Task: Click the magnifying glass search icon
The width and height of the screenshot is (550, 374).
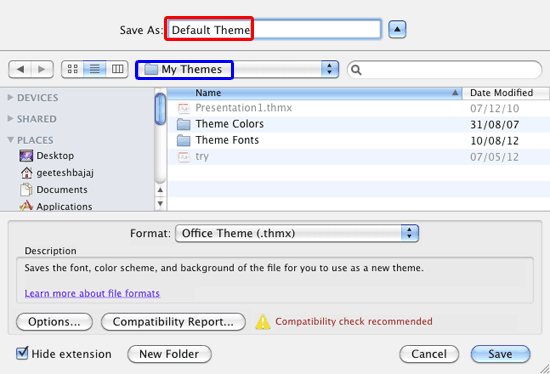Action: [356, 70]
